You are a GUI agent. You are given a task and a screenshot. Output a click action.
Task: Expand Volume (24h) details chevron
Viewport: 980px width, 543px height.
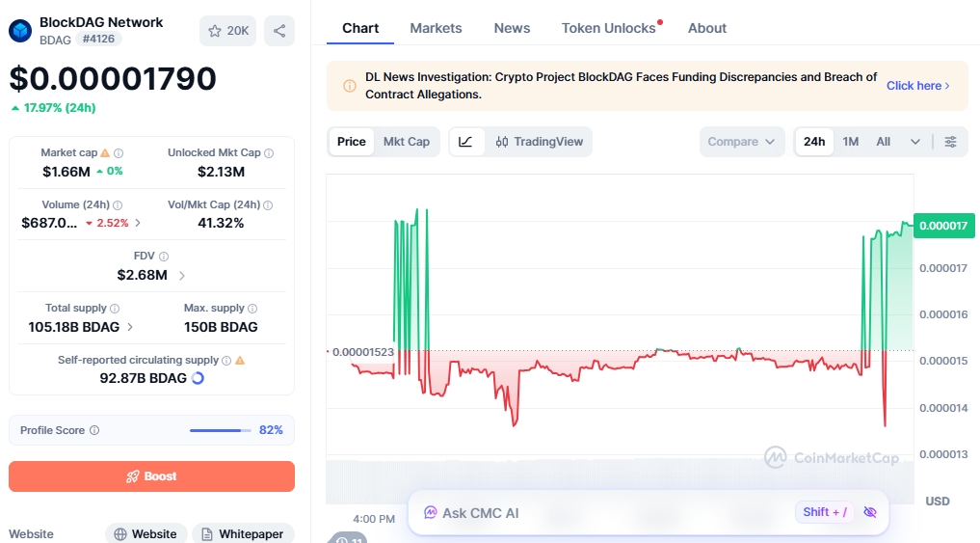click(x=138, y=223)
